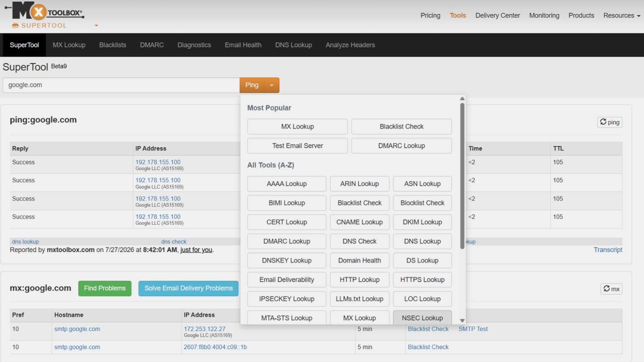
Task: Click the Find Problems button
Action: point(105,288)
